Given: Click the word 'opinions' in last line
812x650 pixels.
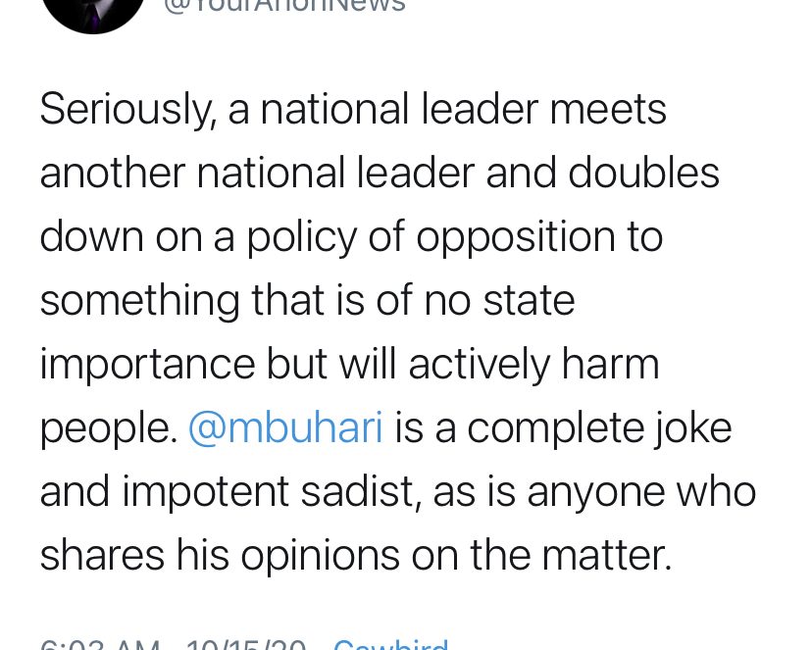Looking at the screenshot, I should pyautogui.click(x=321, y=556).
